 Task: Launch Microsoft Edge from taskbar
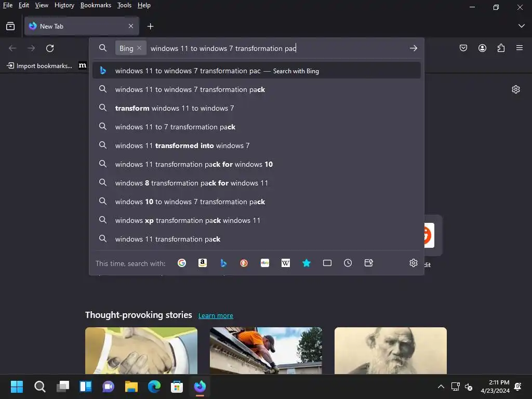(154, 387)
